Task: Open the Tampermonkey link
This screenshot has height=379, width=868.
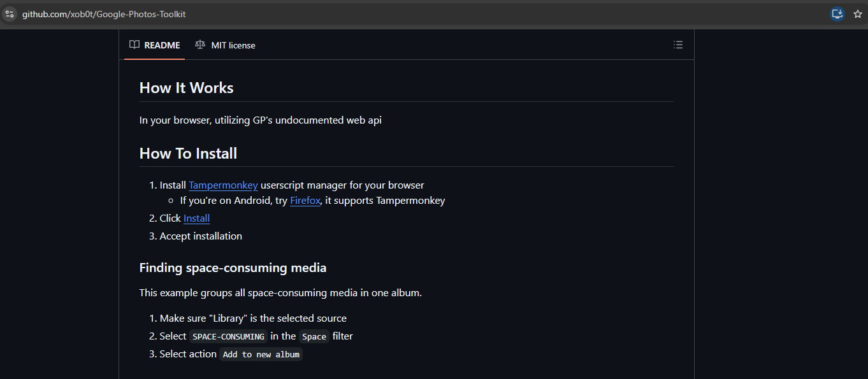Action: tap(223, 185)
